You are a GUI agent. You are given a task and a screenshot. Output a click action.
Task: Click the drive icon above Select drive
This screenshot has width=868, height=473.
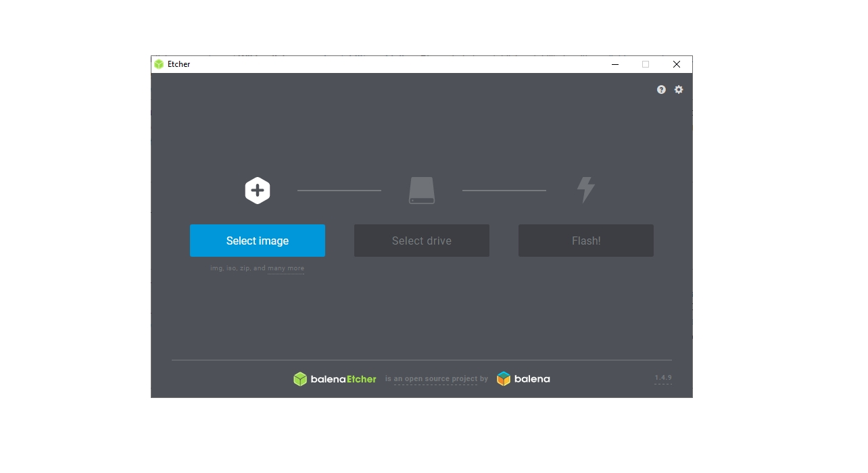coord(422,191)
